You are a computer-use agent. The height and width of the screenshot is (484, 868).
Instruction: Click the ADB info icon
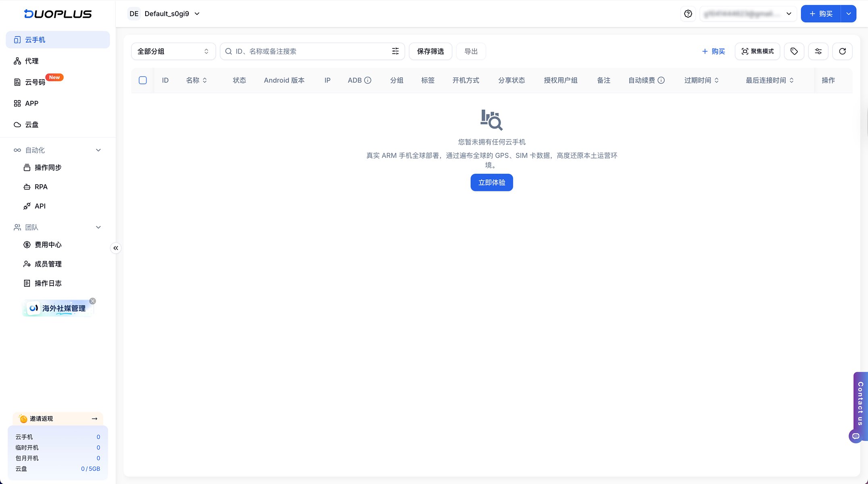click(x=368, y=80)
